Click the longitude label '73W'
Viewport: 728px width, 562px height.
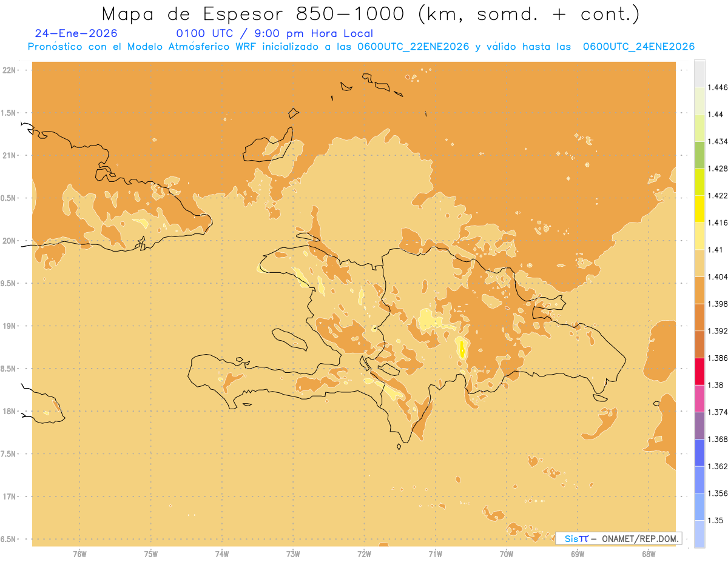tap(293, 554)
